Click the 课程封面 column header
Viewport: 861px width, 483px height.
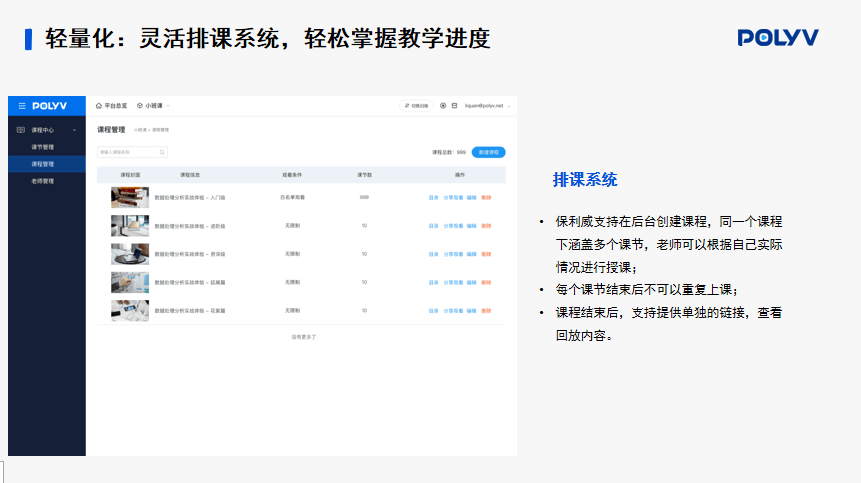click(130, 175)
